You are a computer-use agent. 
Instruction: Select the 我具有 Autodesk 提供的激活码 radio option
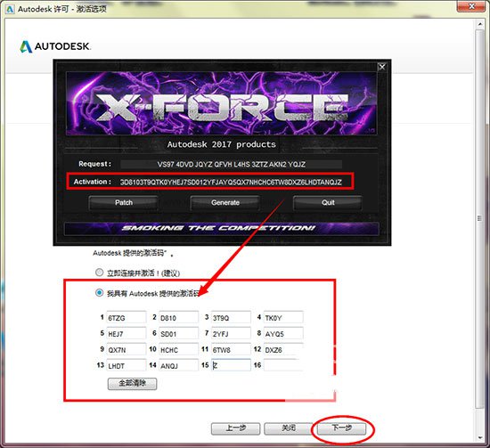click(x=99, y=293)
